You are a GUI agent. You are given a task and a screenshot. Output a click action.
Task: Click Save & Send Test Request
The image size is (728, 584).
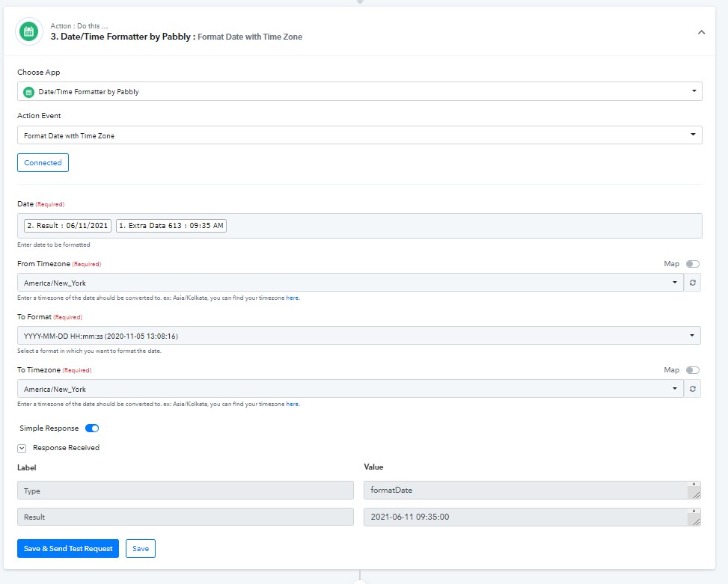68,548
